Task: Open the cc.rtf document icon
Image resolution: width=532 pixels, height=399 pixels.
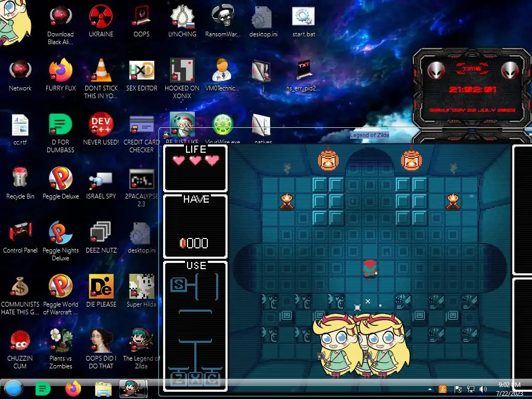Action: tap(20, 130)
